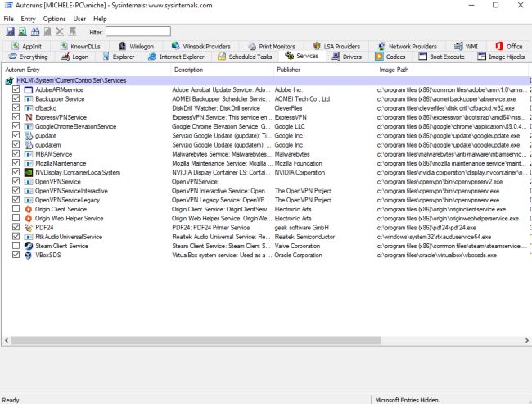532x404 pixels.
Task: Sort by Image Path column header
Action: pos(452,70)
